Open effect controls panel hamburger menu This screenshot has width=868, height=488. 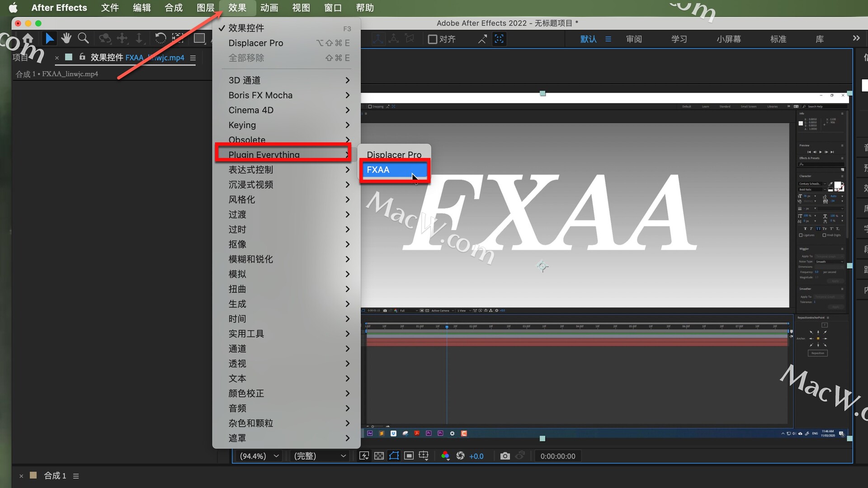click(193, 58)
